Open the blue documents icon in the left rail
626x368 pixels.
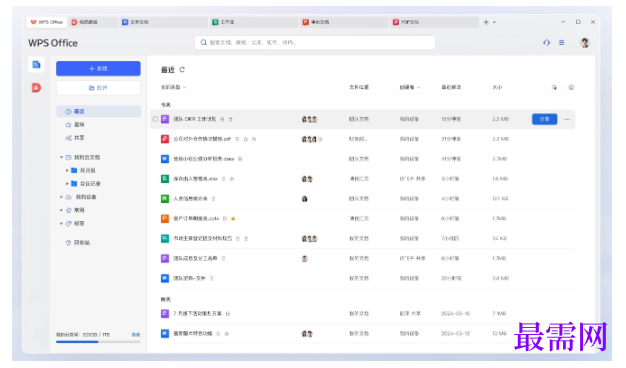tap(36, 65)
